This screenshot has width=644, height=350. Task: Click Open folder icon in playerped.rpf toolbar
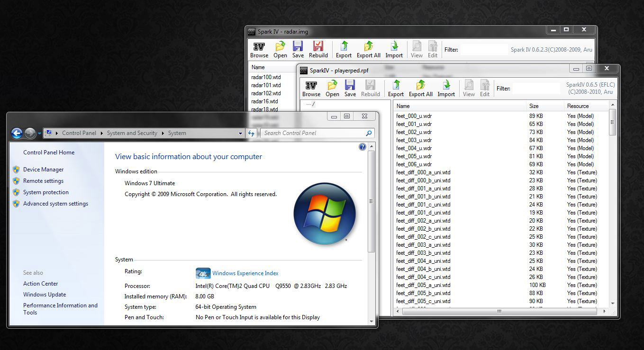coord(332,85)
